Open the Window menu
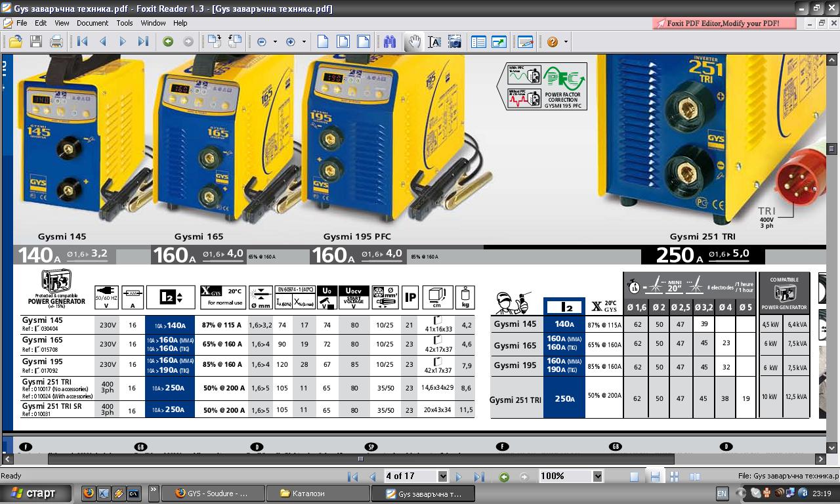This screenshot has height=504, width=840. click(x=153, y=23)
